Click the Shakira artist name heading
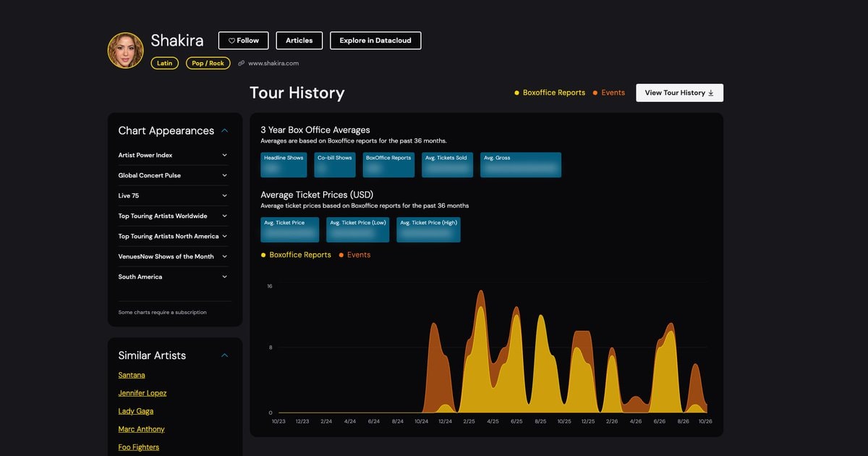 pyautogui.click(x=177, y=41)
